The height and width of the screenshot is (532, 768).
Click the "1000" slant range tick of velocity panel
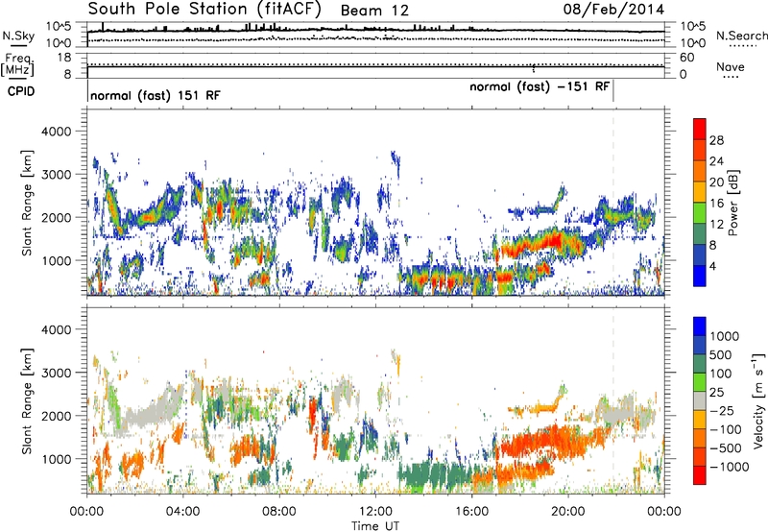56,459
